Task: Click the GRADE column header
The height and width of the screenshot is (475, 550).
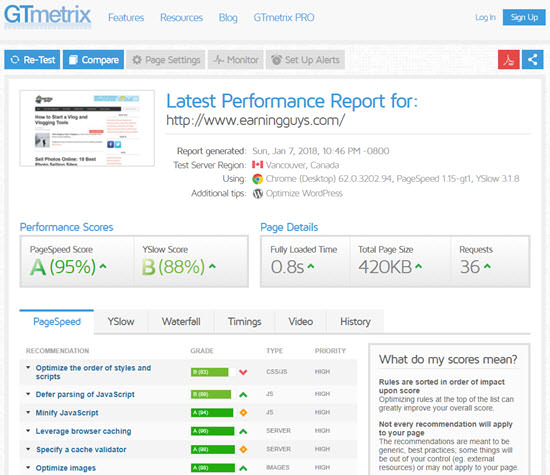Action: 202,351
